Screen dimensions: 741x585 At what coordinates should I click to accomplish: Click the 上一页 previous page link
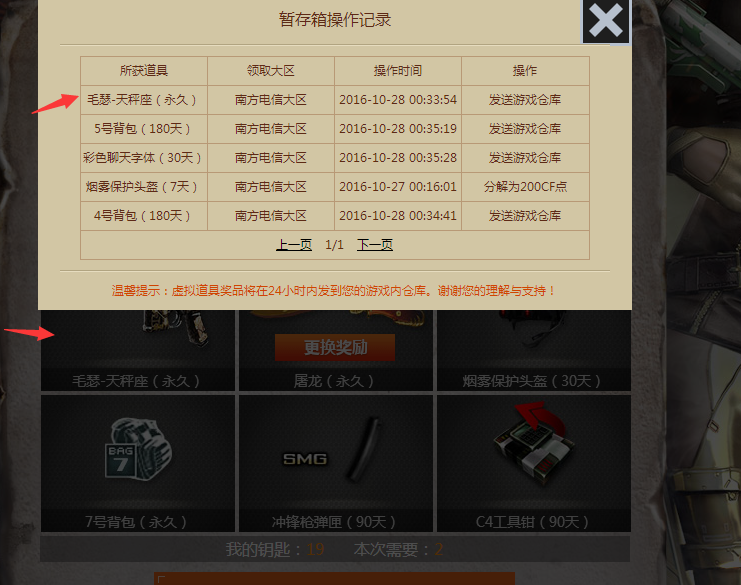[x=293, y=245]
